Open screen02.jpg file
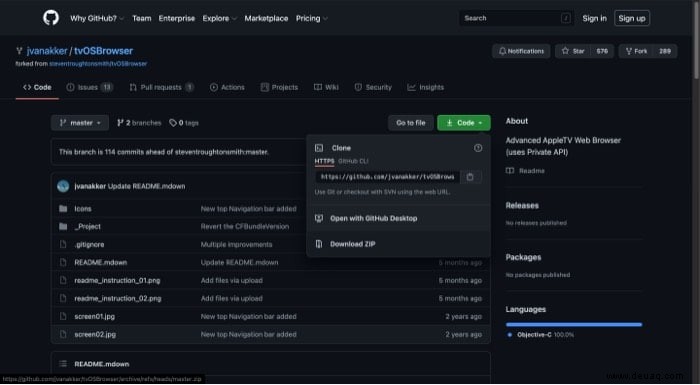The height and width of the screenshot is (385, 700). (x=95, y=334)
